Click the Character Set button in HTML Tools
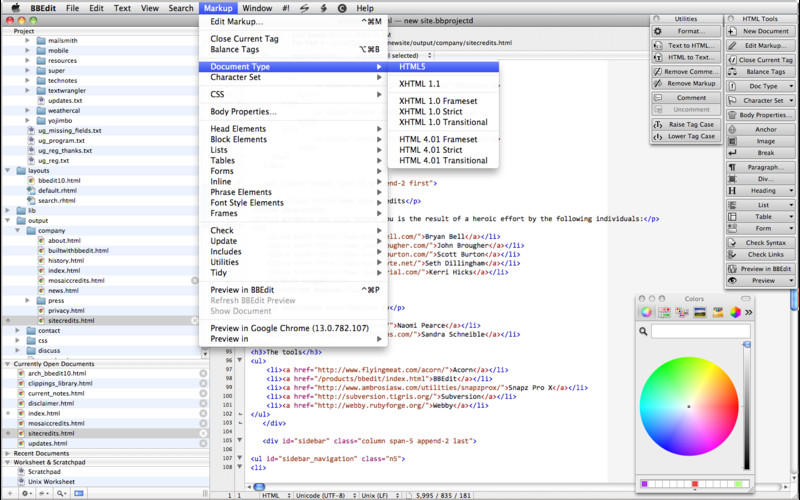This screenshot has height=500, width=800. [761, 101]
